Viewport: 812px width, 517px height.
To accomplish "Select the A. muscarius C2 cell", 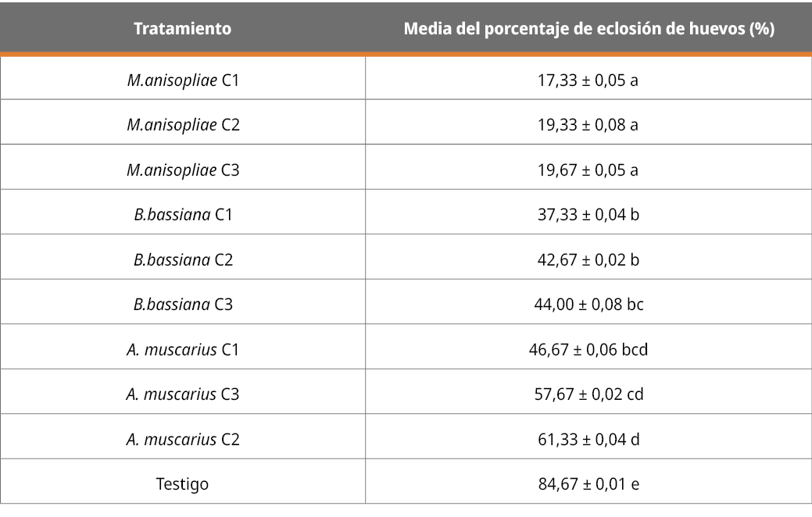I will point(183,439).
